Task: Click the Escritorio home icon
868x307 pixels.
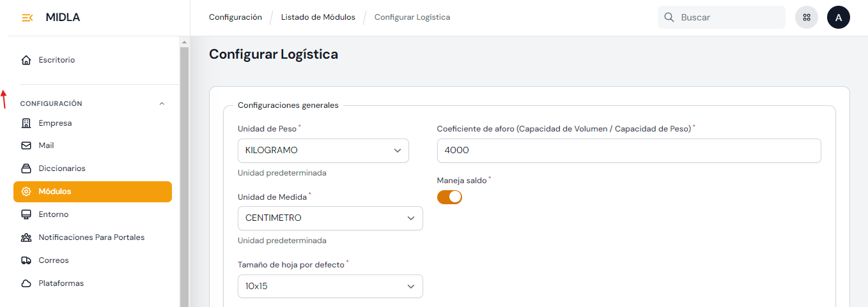Action: 26,60
